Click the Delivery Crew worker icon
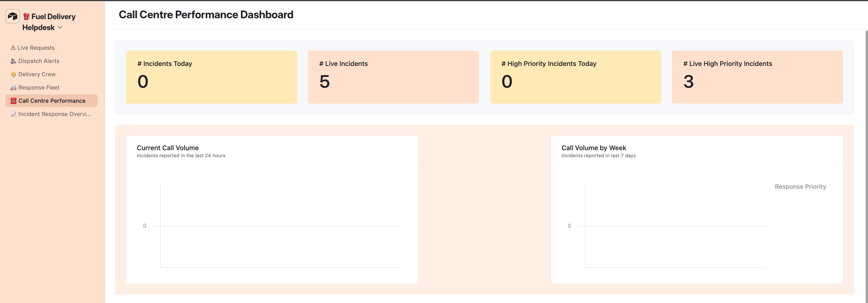The width and height of the screenshot is (868, 303). pyautogui.click(x=14, y=74)
